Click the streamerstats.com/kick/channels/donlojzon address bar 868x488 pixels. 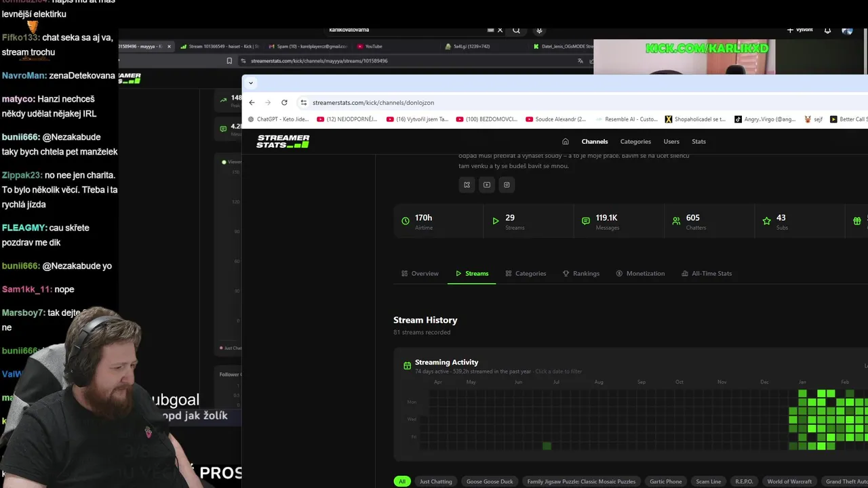583,102
